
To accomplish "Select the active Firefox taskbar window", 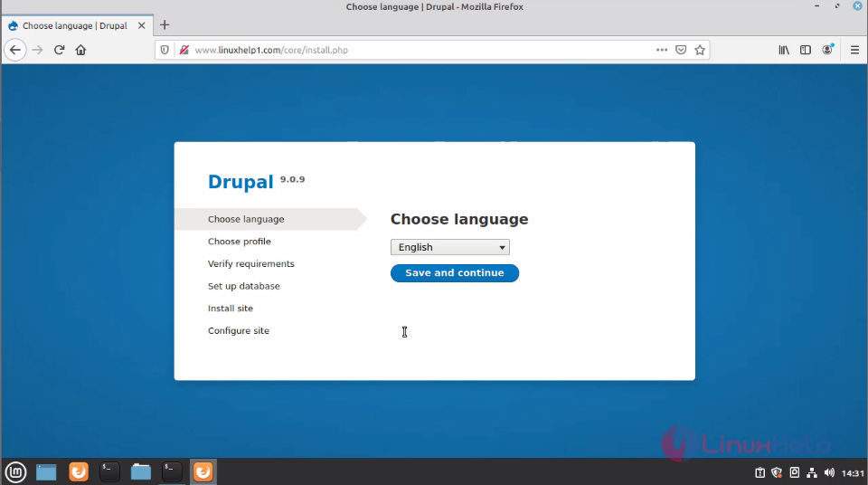I will point(203,471).
